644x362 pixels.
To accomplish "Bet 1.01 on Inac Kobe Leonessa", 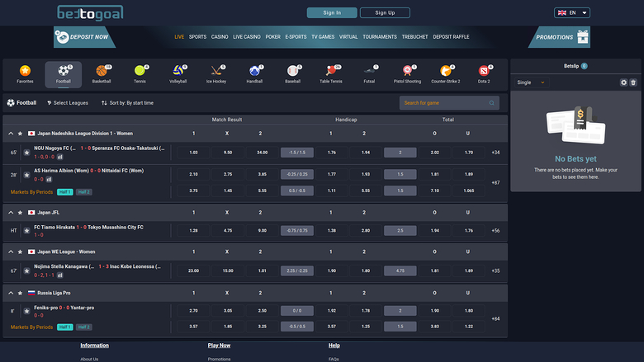I will click(262, 270).
